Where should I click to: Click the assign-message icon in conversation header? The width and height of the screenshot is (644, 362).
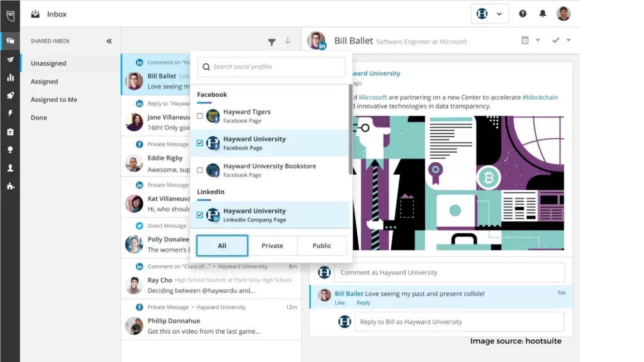[x=525, y=40]
